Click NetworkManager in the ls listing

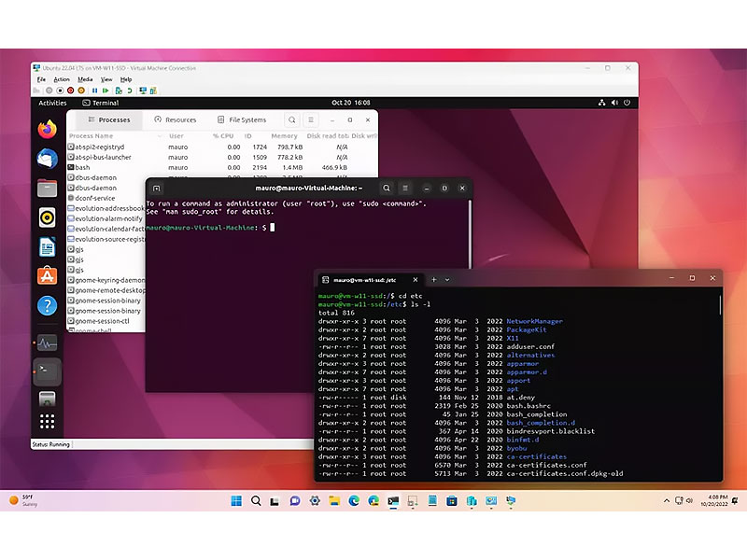coord(534,321)
